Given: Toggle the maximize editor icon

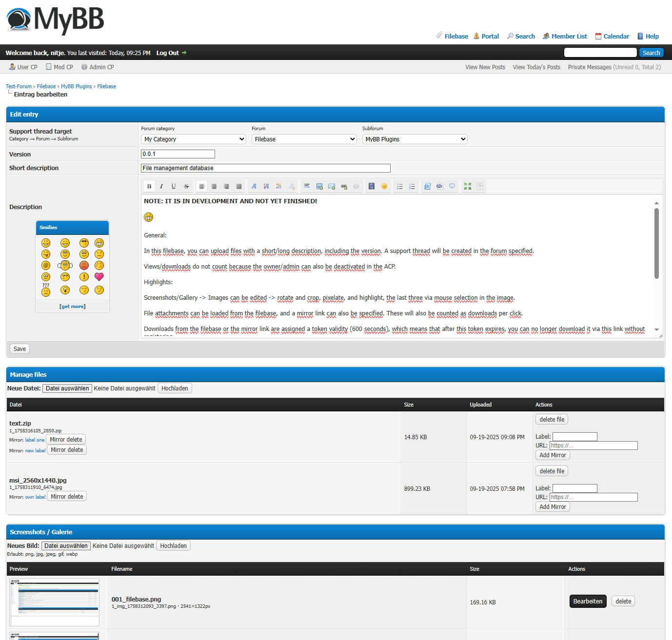Looking at the screenshot, I should pyautogui.click(x=468, y=186).
